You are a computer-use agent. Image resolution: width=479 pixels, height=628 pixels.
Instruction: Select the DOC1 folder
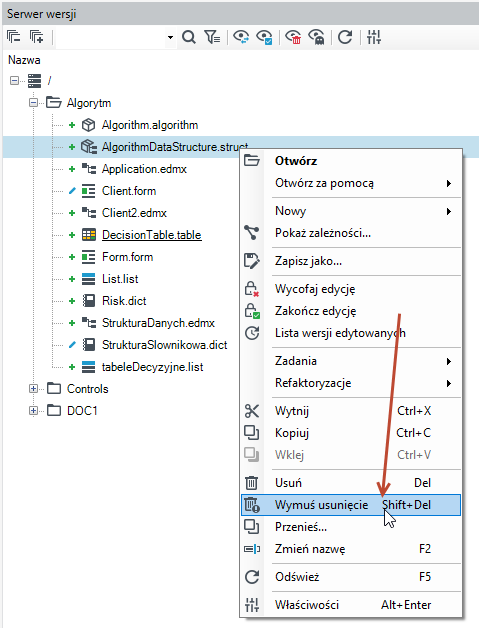pos(82,411)
